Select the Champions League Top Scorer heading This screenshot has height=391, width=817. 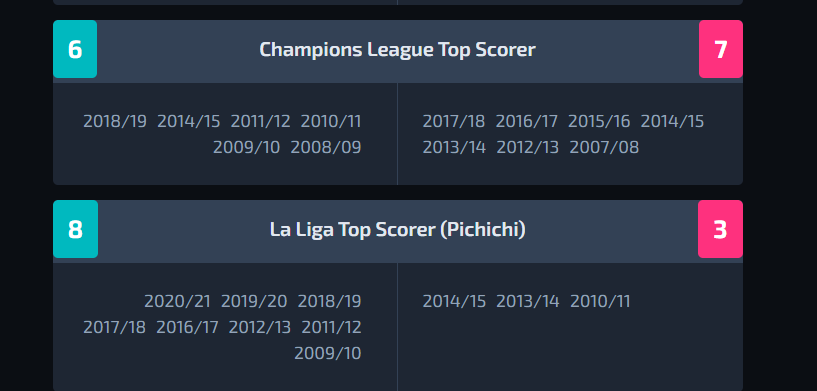[x=398, y=50]
